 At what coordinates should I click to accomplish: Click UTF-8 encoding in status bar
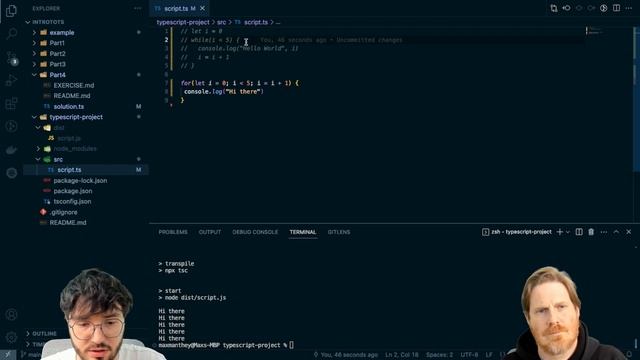pyautogui.click(x=469, y=355)
